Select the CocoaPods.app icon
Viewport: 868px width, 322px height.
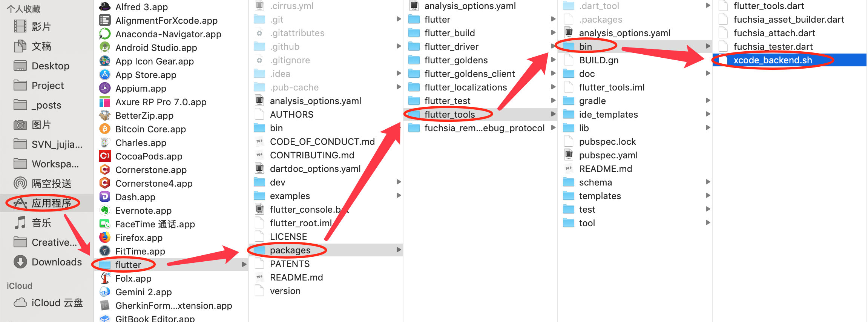pos(104,156)
